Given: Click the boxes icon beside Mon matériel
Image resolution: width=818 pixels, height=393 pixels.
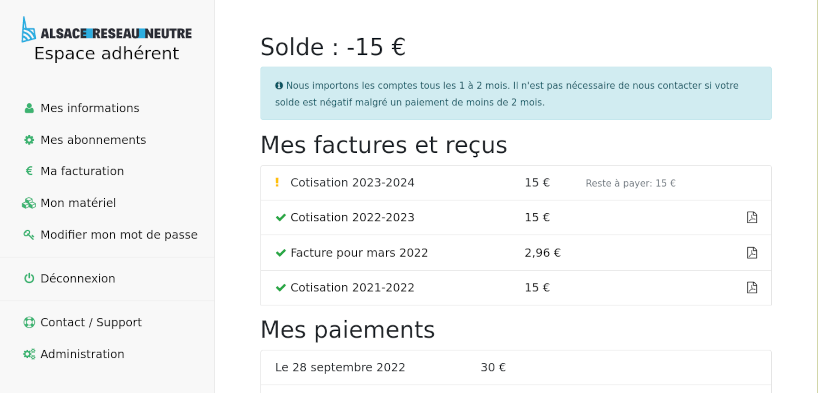Looking at the screenshot, I should (x=29, y=203).
